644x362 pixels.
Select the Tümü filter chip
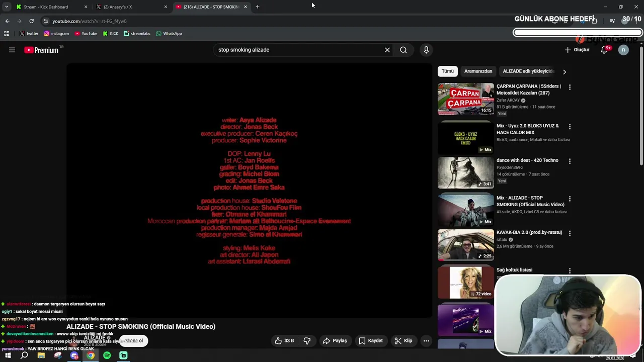pos(448,71)
